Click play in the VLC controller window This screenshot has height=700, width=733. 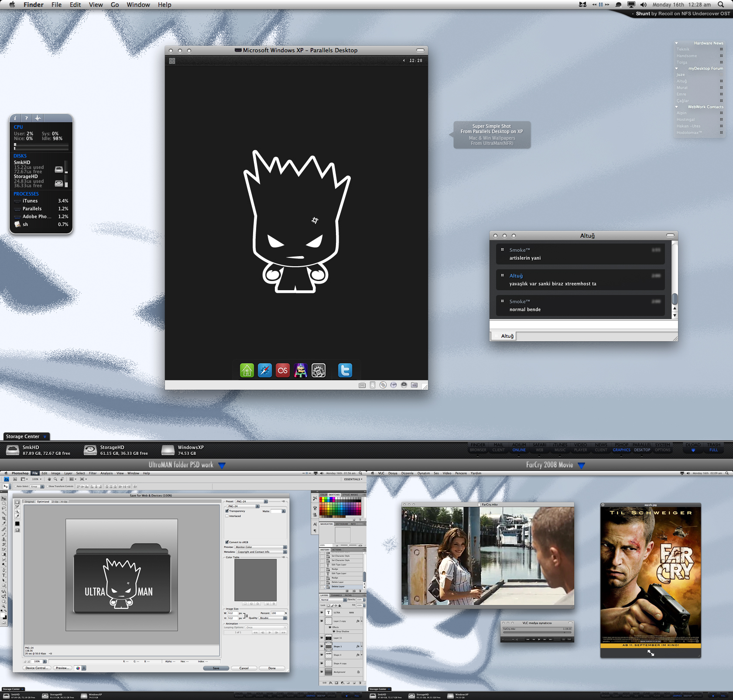[539, 639]
